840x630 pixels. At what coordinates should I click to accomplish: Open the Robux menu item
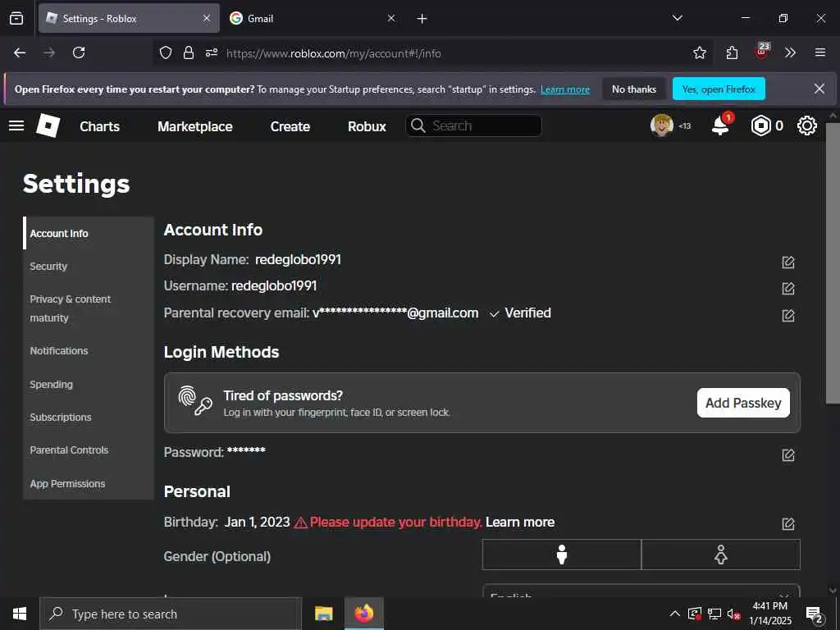367,126
